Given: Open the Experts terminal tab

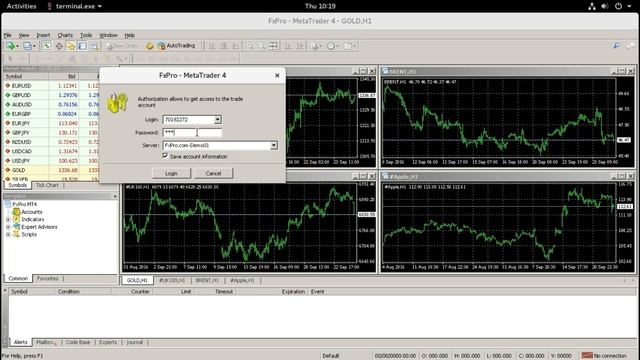Looking at the screenshot, I should pyautogui.click(x=108, y=342).
